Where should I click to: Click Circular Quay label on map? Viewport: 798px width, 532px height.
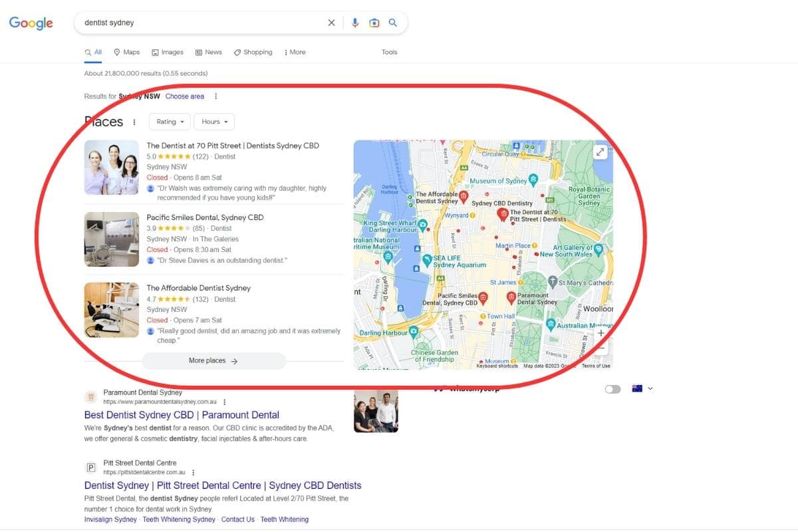tap(500, 154)
